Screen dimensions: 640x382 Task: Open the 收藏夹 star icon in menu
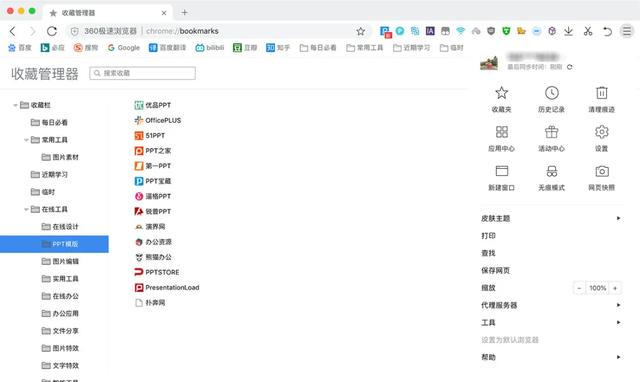501,93
